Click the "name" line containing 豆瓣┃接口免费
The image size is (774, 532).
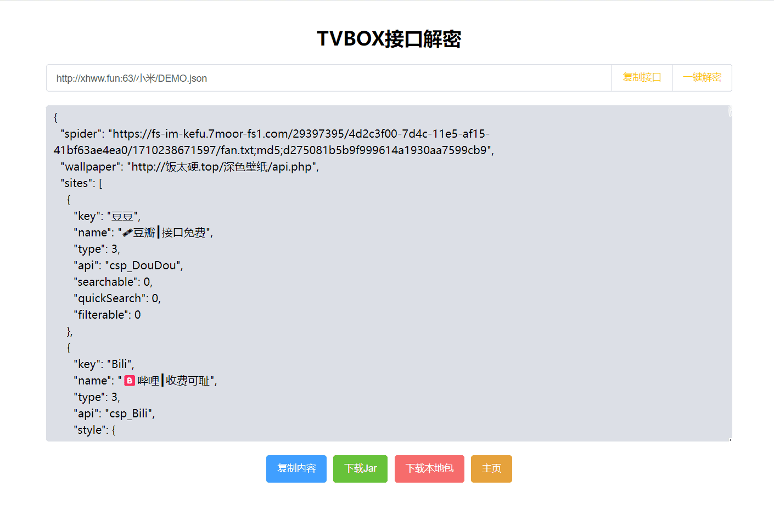point(143,233)
